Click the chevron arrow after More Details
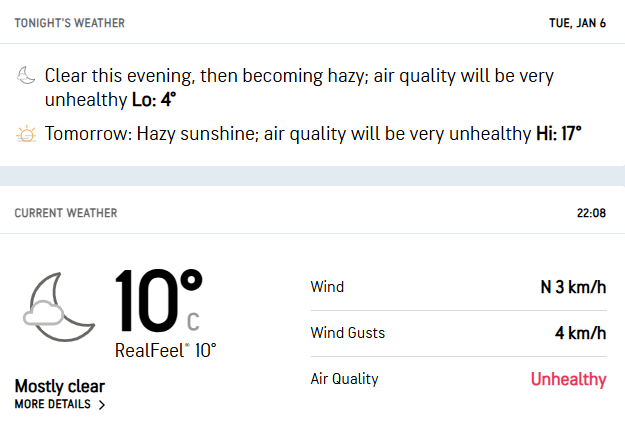 (x=101, y=405)
